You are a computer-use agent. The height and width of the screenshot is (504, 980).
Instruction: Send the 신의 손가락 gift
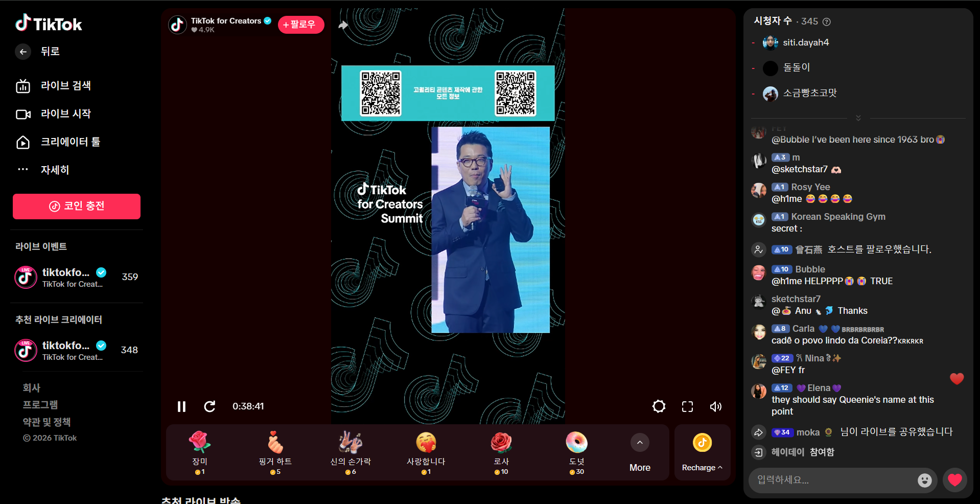(x=351, y=452)
